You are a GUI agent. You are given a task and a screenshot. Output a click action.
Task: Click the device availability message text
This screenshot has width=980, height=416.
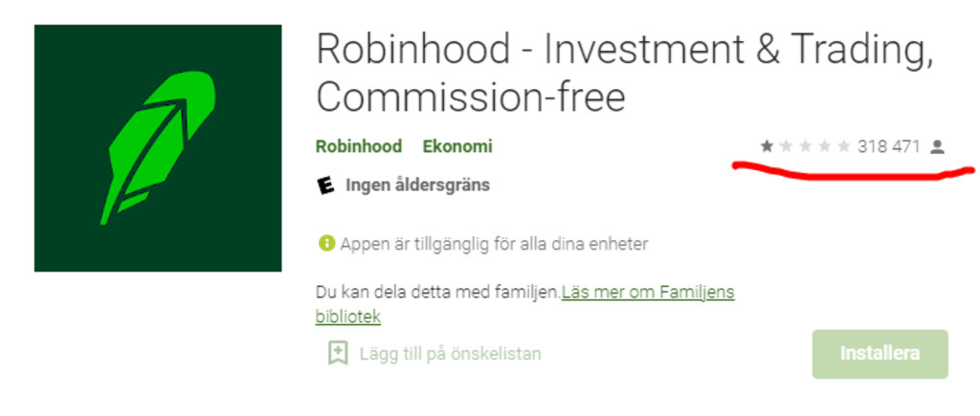click(x=494, y=244)
